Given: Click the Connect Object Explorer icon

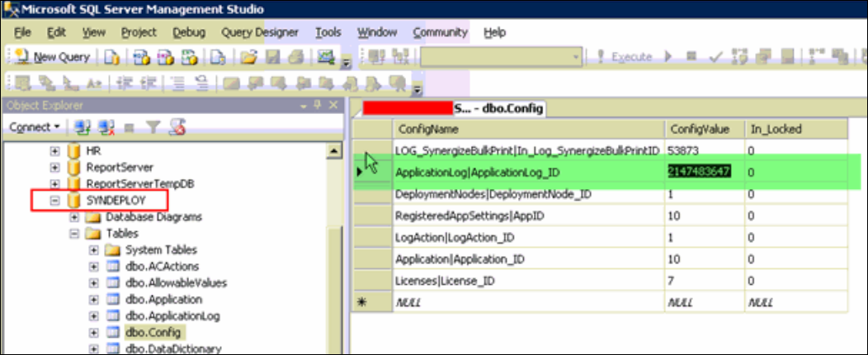Looking at the screenshot, I should (82, 128).
